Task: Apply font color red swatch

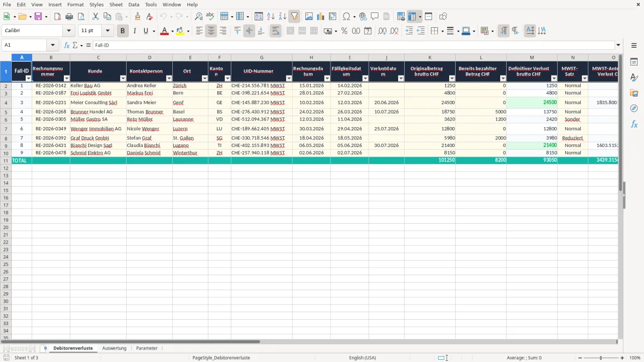Action: (x=164, y=31)
